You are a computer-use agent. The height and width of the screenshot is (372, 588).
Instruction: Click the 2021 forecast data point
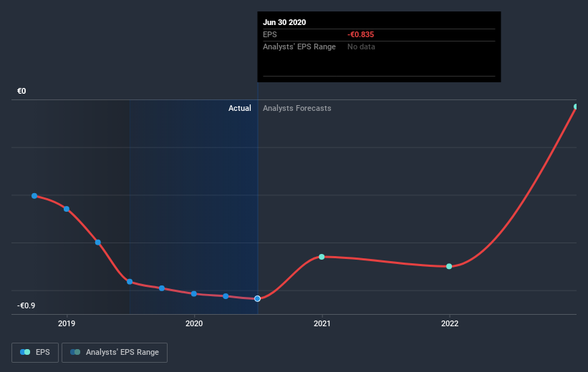[x=322, y=257]
